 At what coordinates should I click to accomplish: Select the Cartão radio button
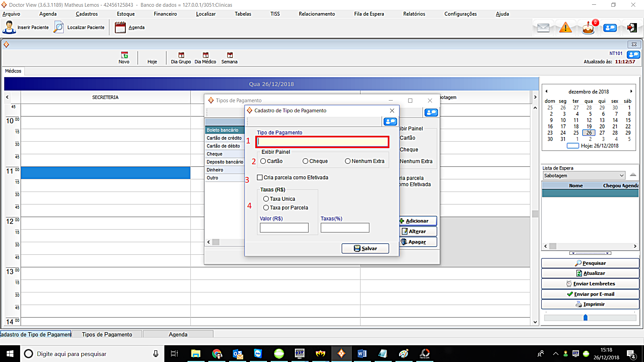tap(263, 161)
